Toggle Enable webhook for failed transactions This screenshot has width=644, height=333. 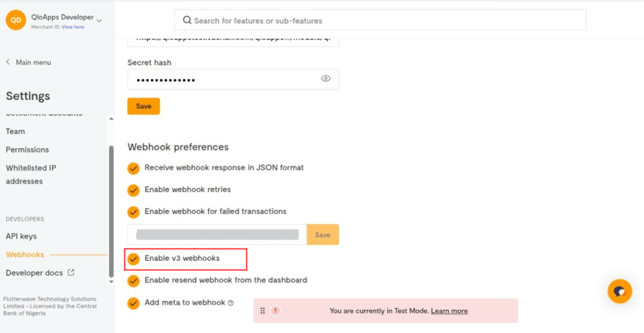133,212
